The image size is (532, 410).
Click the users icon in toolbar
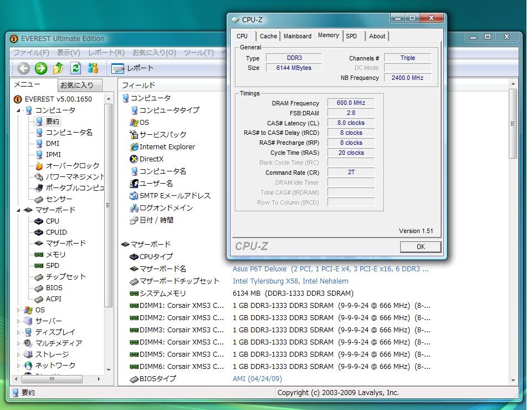tap(93, 68)
